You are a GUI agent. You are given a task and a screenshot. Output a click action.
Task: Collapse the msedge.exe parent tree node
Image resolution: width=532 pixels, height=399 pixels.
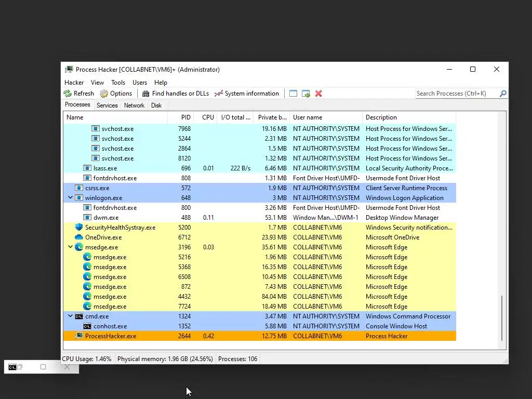tap(70, 247)
